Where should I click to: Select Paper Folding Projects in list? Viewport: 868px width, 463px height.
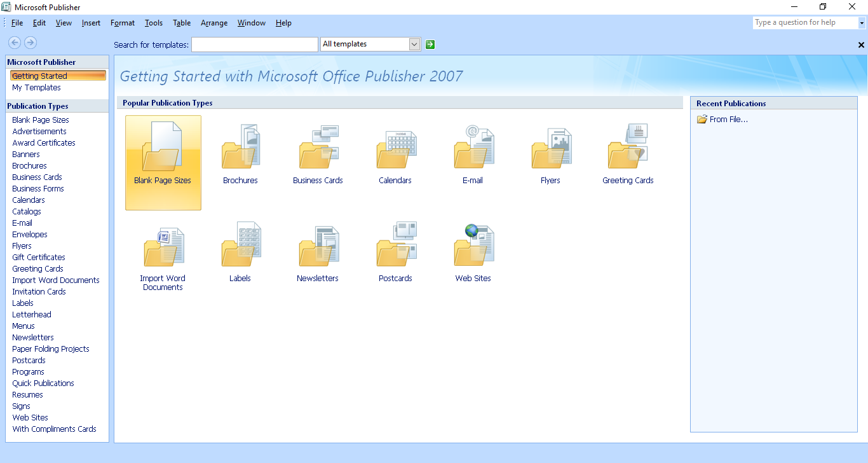click(x=51, y=349)
